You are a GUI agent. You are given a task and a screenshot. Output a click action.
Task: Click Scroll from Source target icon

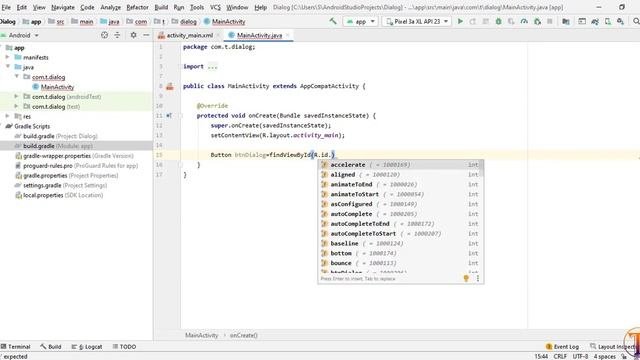coord(104,36)
